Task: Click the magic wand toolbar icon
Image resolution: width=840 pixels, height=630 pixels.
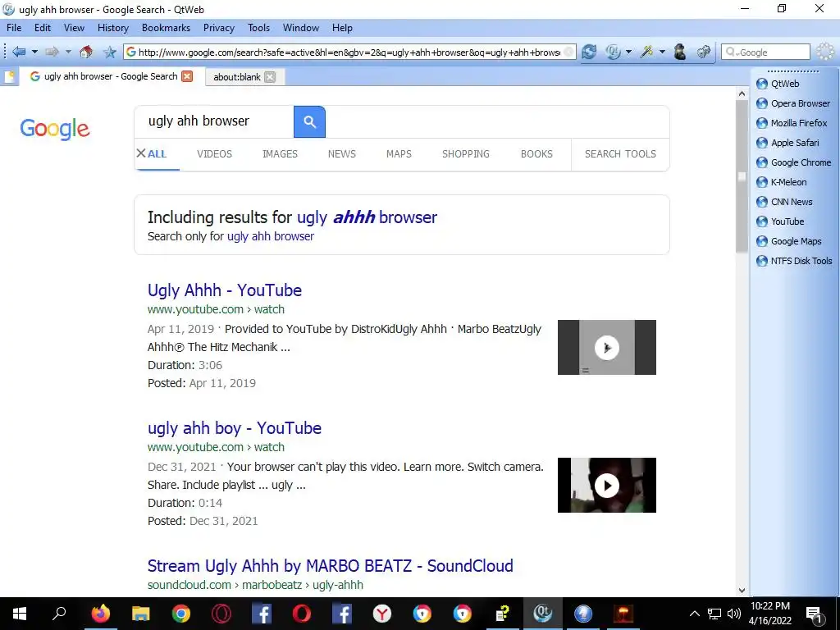Action: coord(647,52)
